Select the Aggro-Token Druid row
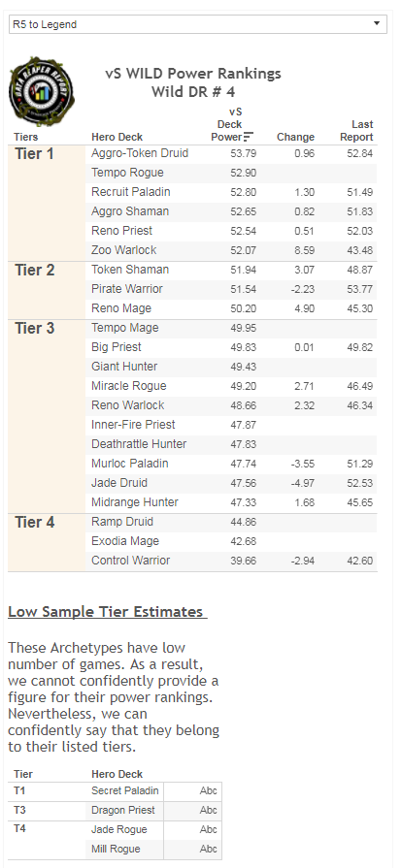The image size is (402, 868). click(232, 153)
